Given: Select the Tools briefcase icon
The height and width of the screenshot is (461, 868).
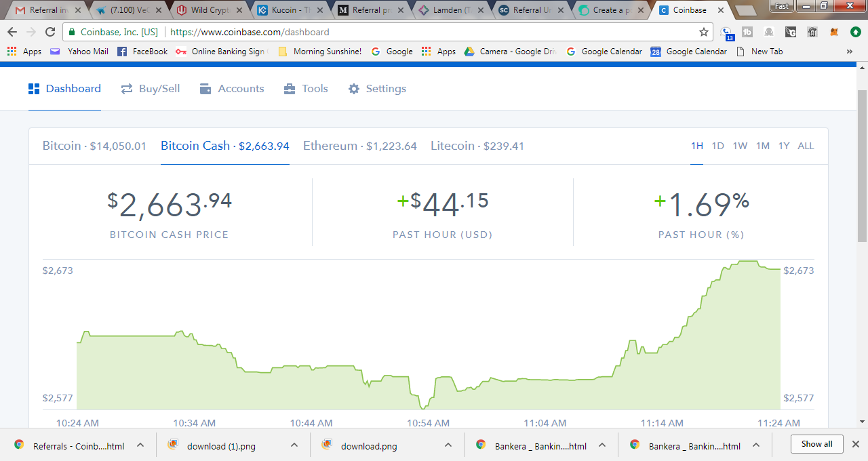Looking at the screenshot, I should (x=290, y=89).
